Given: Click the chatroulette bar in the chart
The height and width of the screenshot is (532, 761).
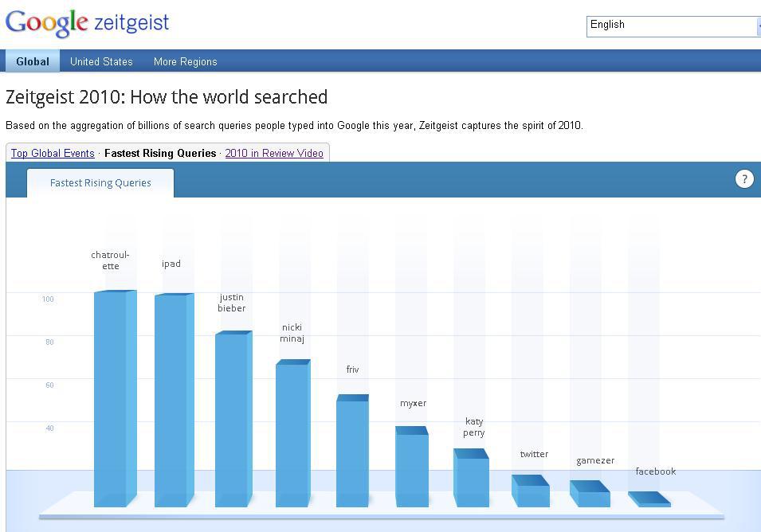Looking at the screenshot, I should pos(112,398).
